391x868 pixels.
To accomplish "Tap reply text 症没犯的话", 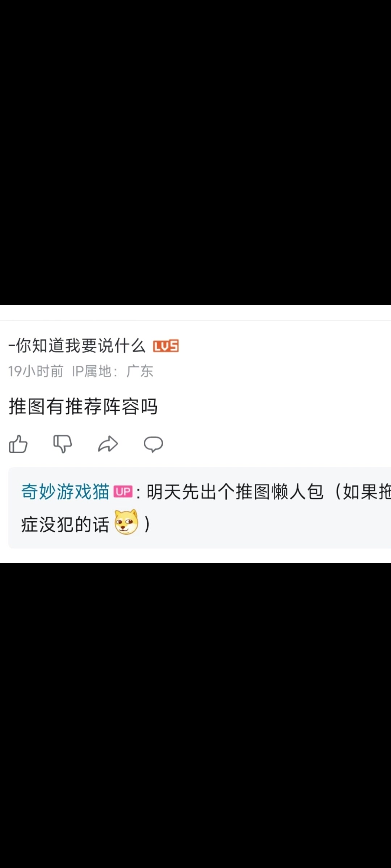I will [65, 524].
